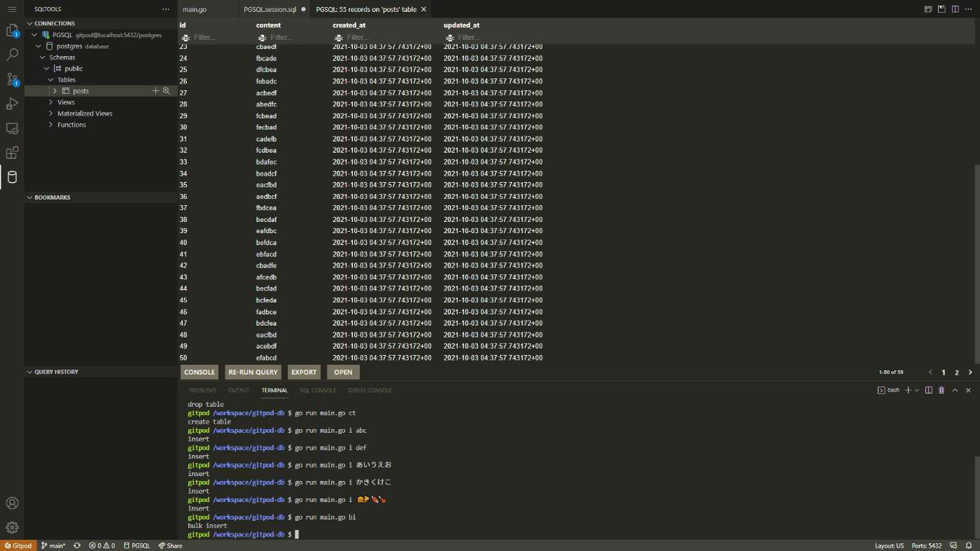Expand the Views tree node
The height and width of the screenshot is (551, 980).
50,102
